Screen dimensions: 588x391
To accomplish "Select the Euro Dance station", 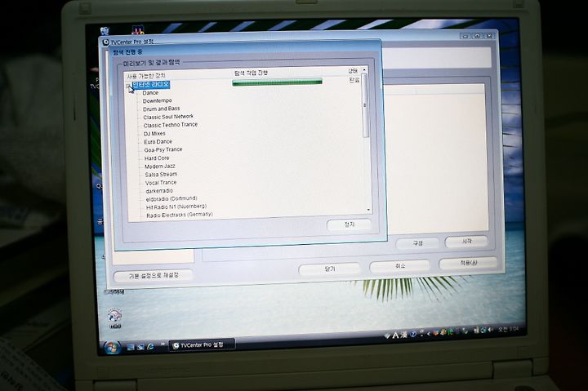I will coord(158,142).
